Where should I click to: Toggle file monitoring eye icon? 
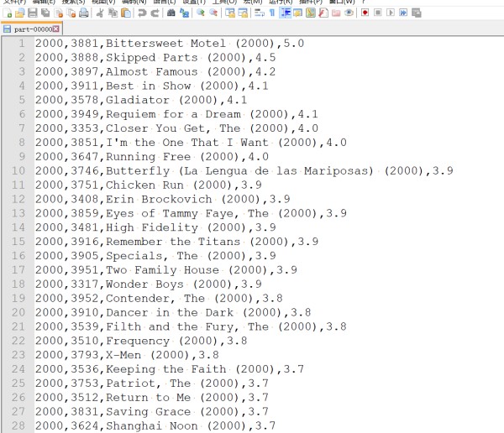click(349, 13)
